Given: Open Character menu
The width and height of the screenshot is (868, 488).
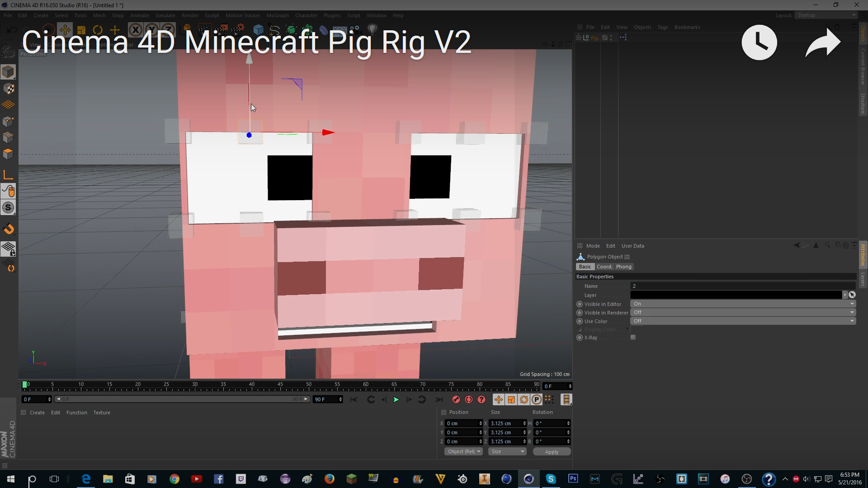Looking at the screenshot, I should [306, 15].
